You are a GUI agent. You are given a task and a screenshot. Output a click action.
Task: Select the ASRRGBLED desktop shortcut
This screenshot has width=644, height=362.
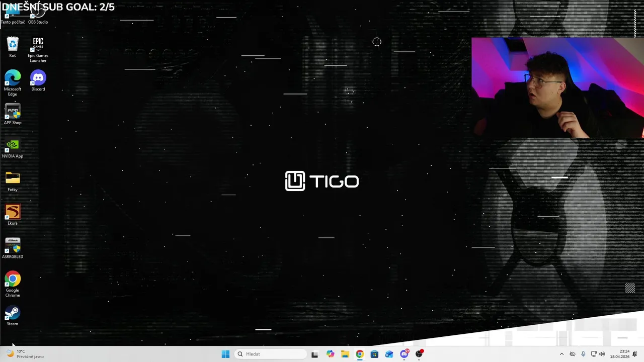(x=13, y=248)
